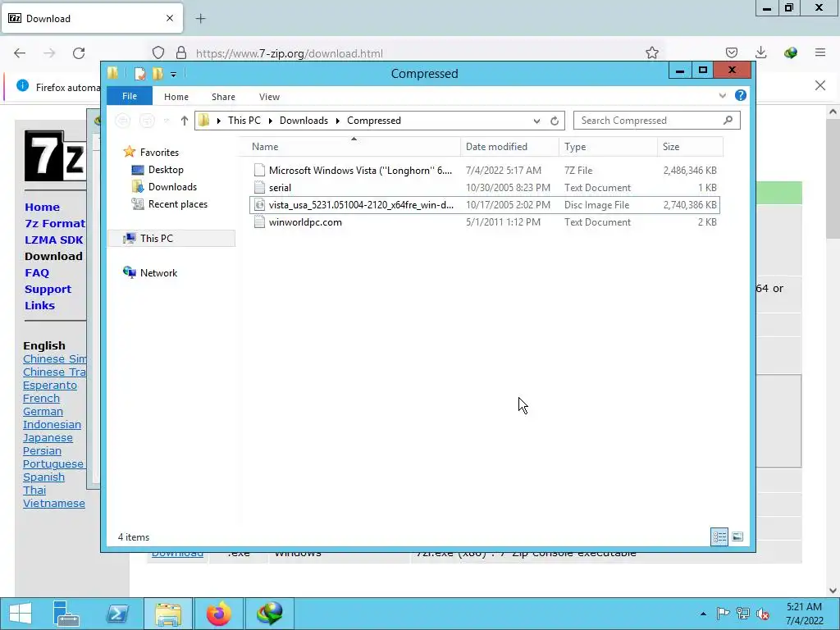Open Internet Download Manager from taskbar
This screenshot has width=840, height=630.
[x=269, y=614]
